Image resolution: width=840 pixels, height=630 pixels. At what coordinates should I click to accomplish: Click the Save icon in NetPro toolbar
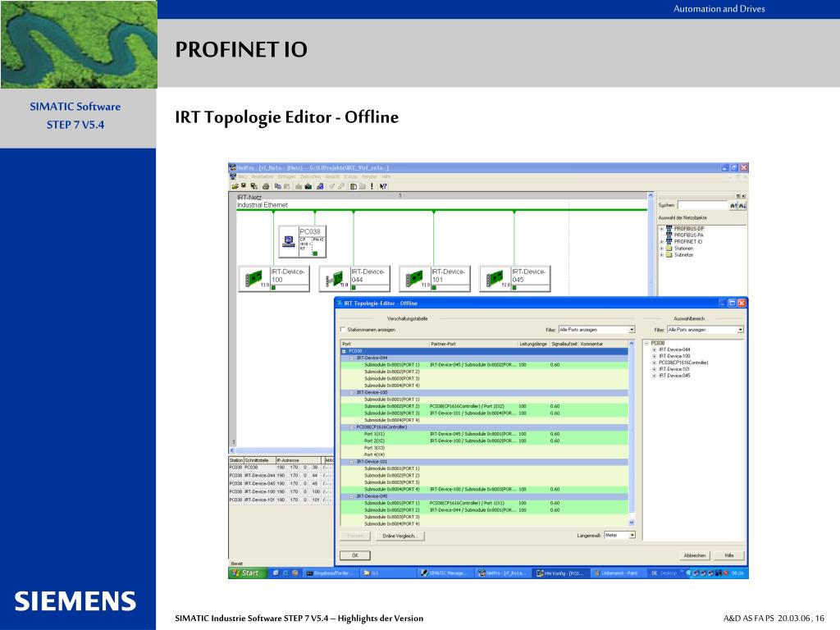click(244, 186)
